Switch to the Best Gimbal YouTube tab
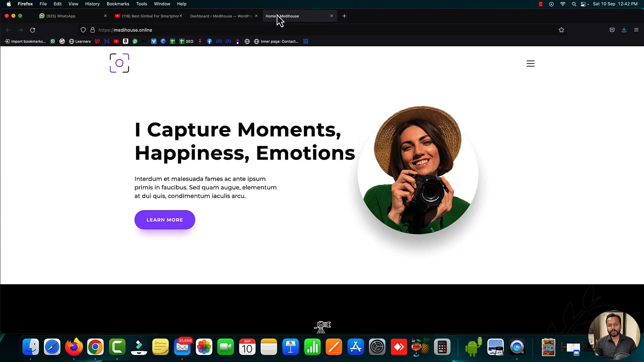644x362 pixels. pos(148,16)
